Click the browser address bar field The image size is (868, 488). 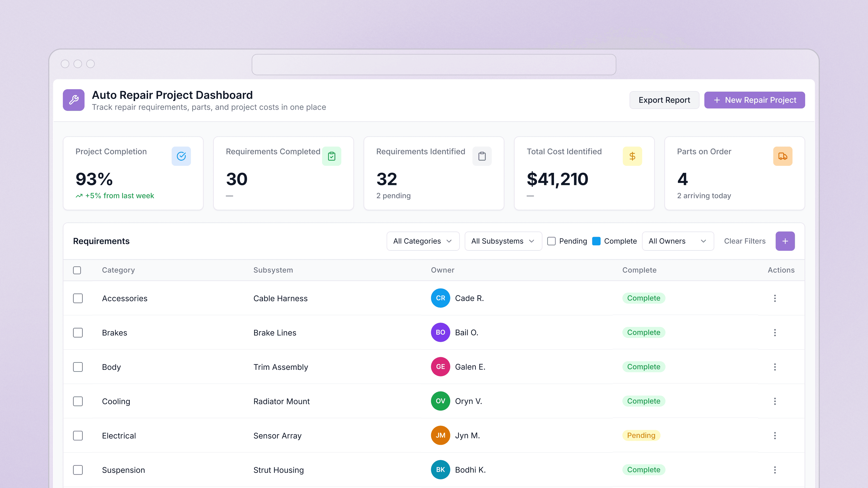click(434, 65)
